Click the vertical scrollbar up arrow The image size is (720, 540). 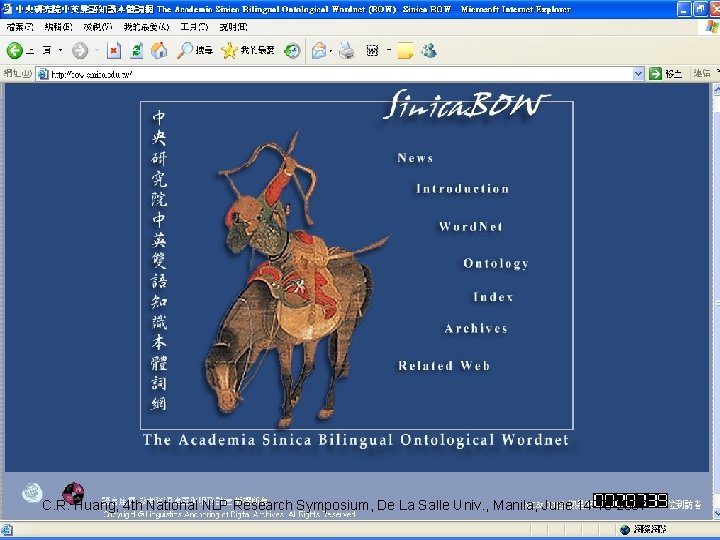pyautogui.click(x=716, y=90)
